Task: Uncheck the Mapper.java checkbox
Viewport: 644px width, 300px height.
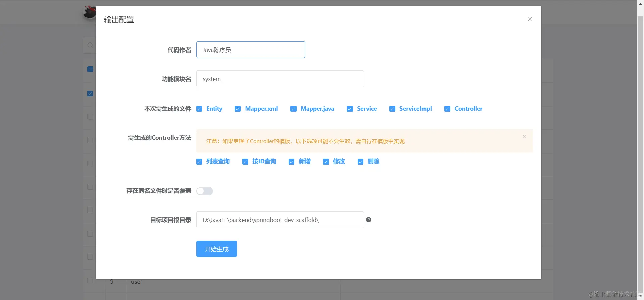Action: pos(293,109)
